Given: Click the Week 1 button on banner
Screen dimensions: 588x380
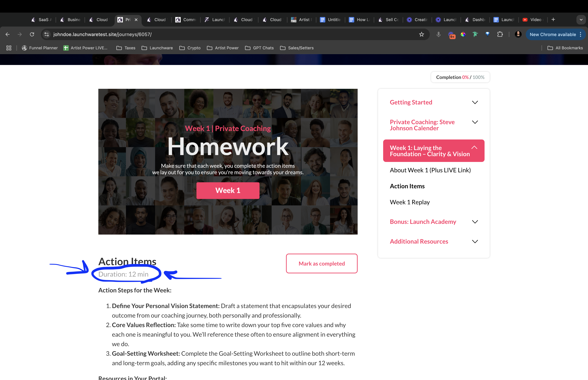Looking at the screenshot, I should [x=227, y=190].
